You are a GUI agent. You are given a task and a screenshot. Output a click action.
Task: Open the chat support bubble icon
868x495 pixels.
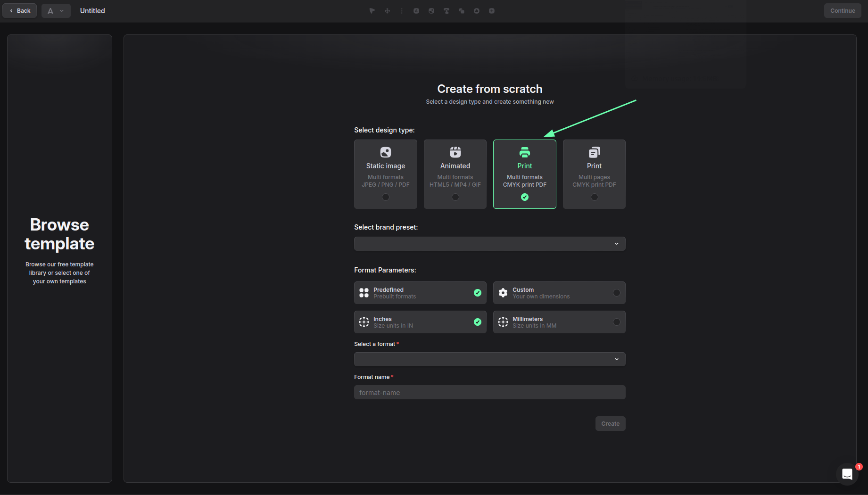coord(847,474)
